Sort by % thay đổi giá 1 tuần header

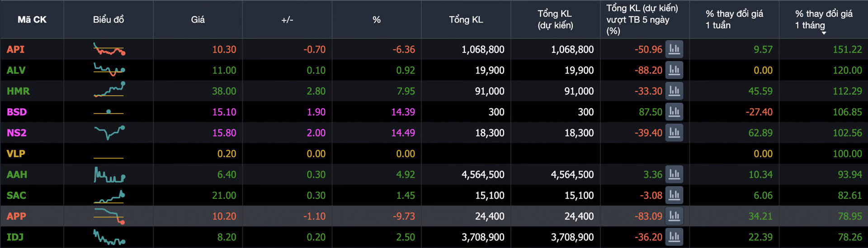[734, 19]
